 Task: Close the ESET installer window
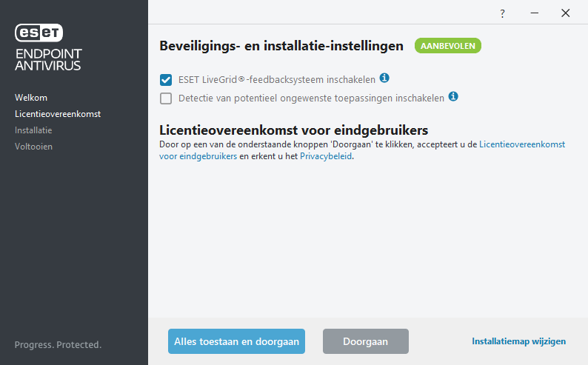pos(565,13)
